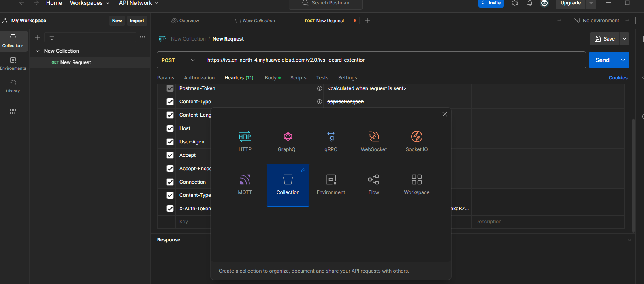This screenshot has height=284, width=644.
Task: Select WebSocket request option
Action: point(374,142)
